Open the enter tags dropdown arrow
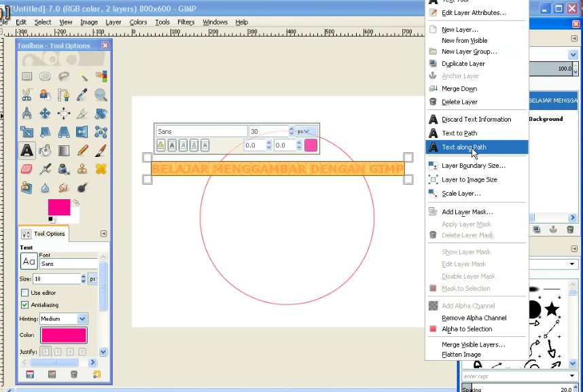This screenshot has height=392, width=583. (572, 376)
